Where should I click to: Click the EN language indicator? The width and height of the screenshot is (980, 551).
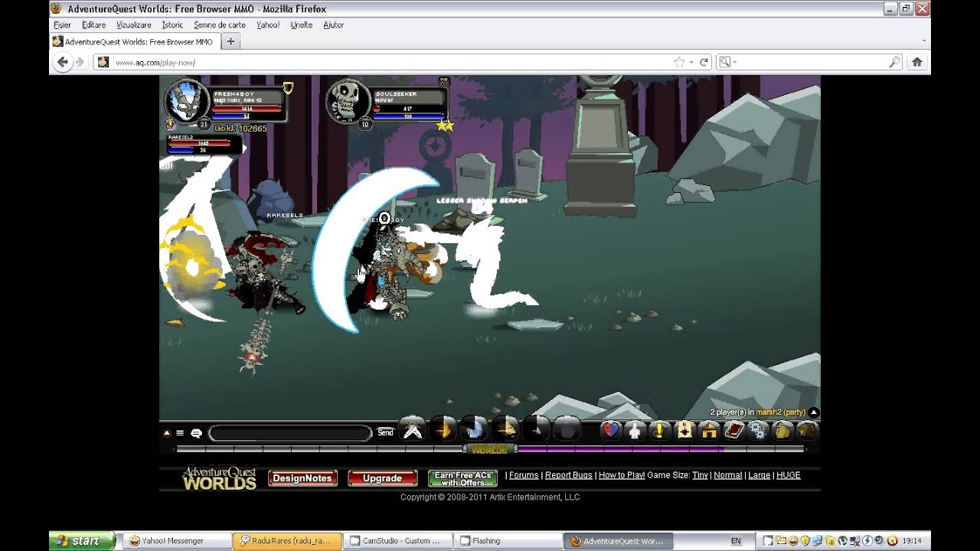coord(736,540)
